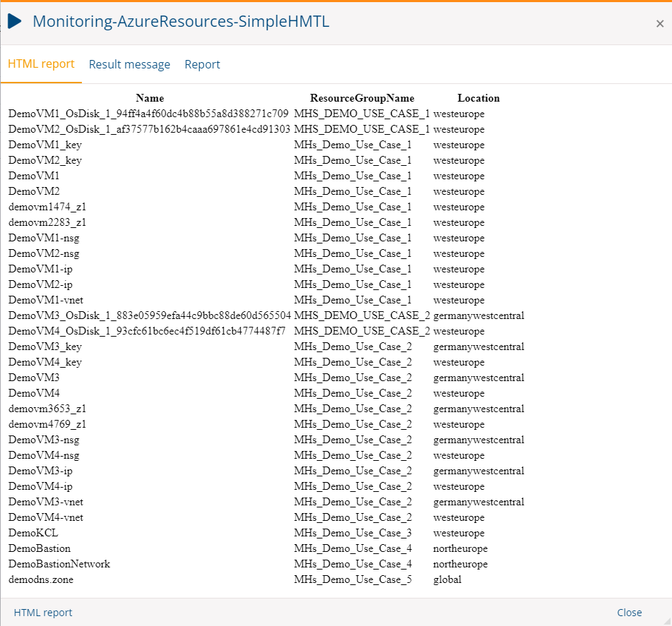Select the global location cell
The height and width of the screenshot is (626, 672).
448,579
